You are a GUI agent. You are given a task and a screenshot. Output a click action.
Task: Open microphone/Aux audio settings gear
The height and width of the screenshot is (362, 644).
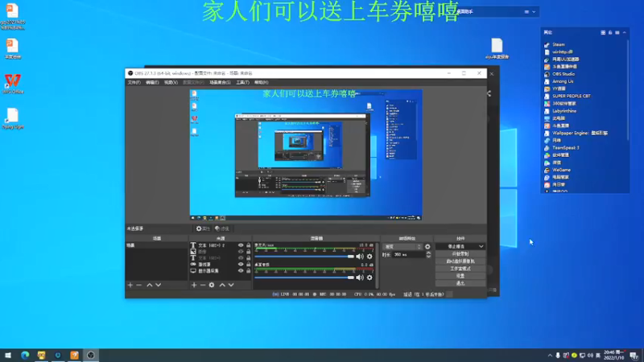coord(369,257)
